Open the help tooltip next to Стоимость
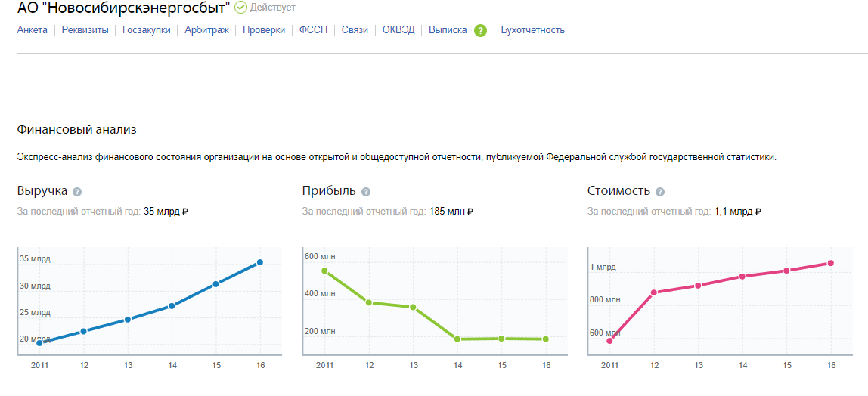The height and width of the screenshot is (396, 868). (x=660, y=192)
